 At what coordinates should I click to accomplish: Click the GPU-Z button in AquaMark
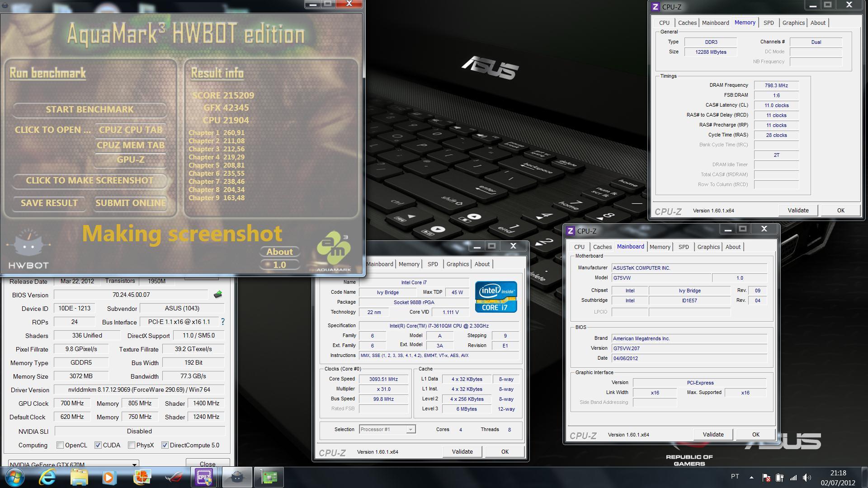(x=130, y=160)
